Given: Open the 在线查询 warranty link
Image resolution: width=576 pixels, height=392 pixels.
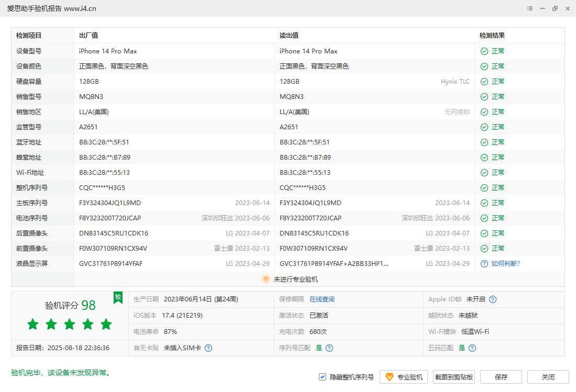Looking at the screenshot, I should click(x=322, y=299).
